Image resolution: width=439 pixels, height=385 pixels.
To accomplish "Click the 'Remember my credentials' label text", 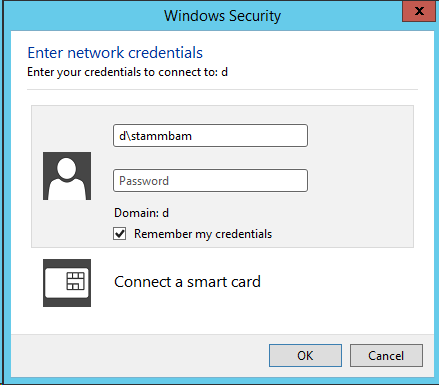I will [203, 234].
